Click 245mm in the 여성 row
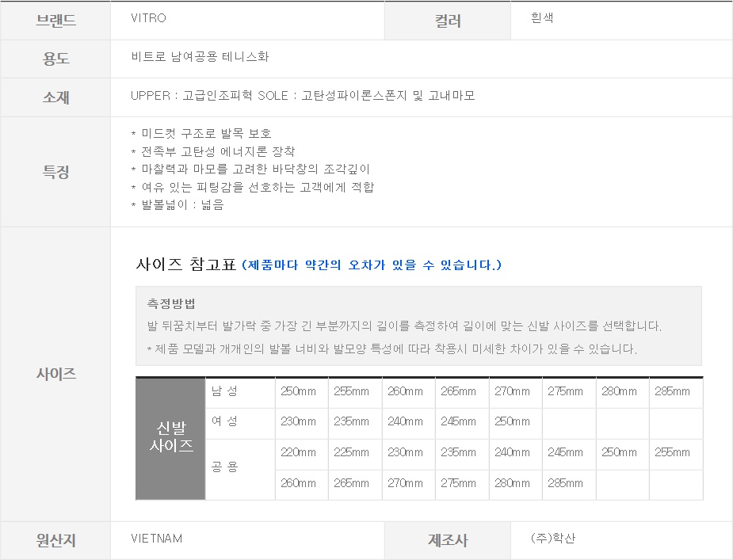Viewport: 733px width, 560px height. pyautogui.click(x=458, y=421)
